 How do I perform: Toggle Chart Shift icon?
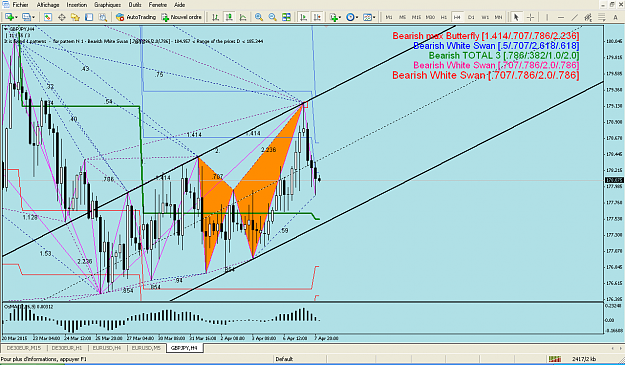tap(317, 17)
